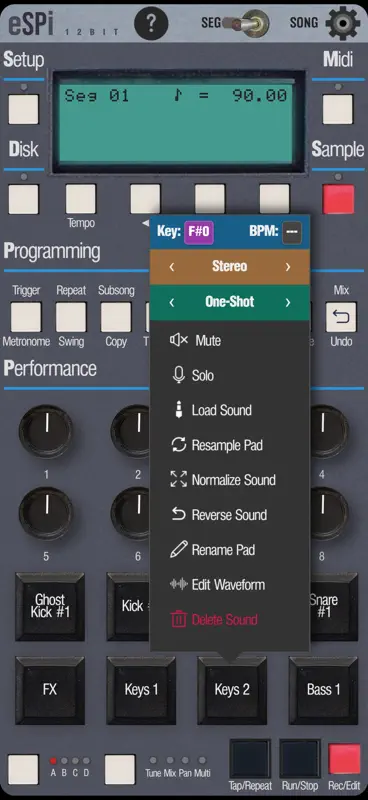
Task: Click the Stereo channel mode label
Action: click(230, 266)
